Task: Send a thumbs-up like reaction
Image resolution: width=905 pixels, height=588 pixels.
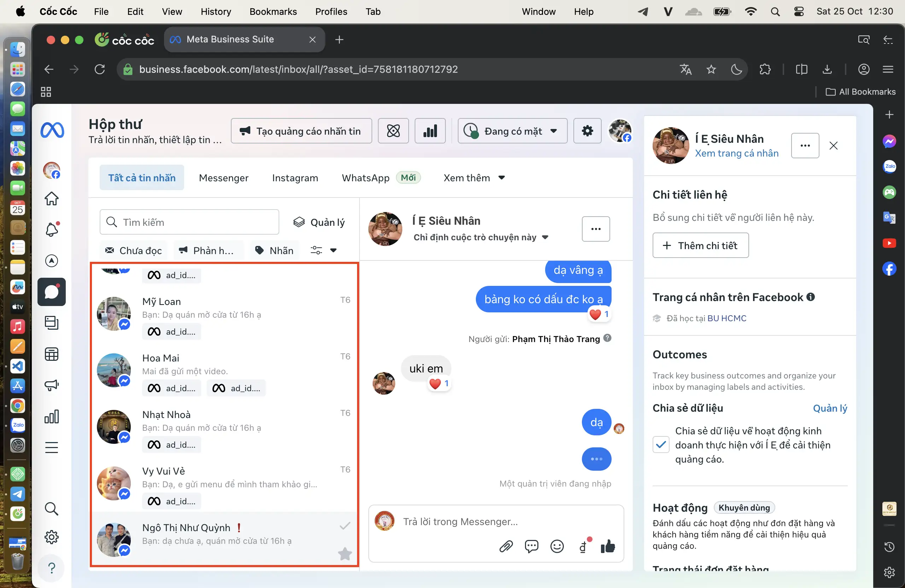Action: click(x=608, y=547)
